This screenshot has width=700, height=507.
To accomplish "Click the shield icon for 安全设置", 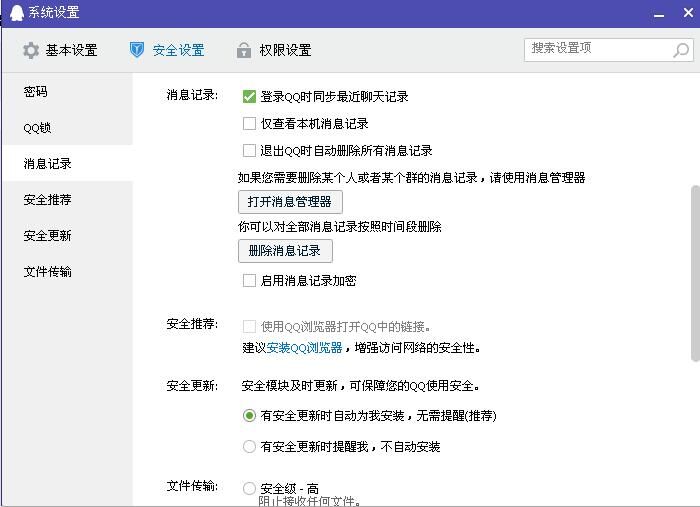I will (x=137, y=50).
